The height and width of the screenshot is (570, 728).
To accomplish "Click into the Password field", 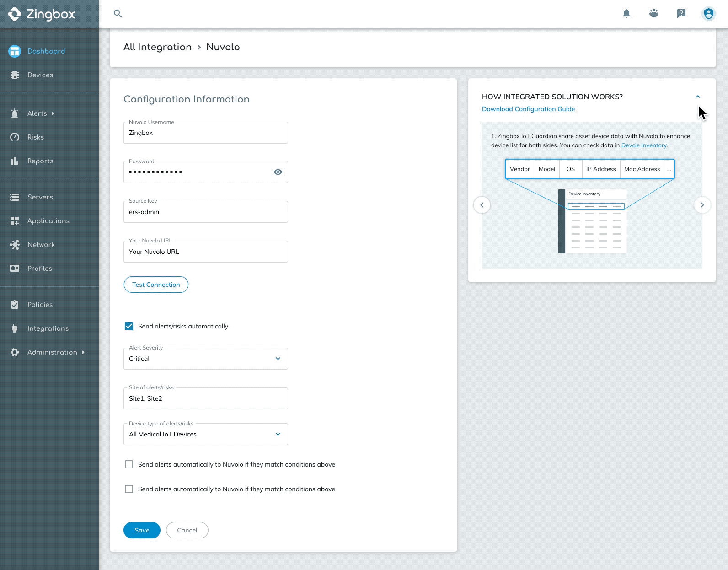I will tap(206, 172).
